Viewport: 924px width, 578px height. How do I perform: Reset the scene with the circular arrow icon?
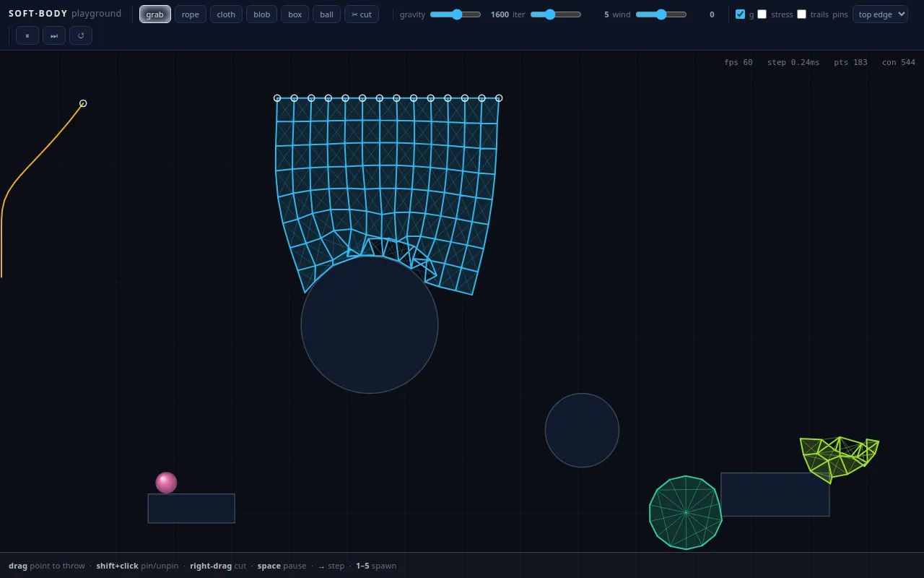coord(81,35)
